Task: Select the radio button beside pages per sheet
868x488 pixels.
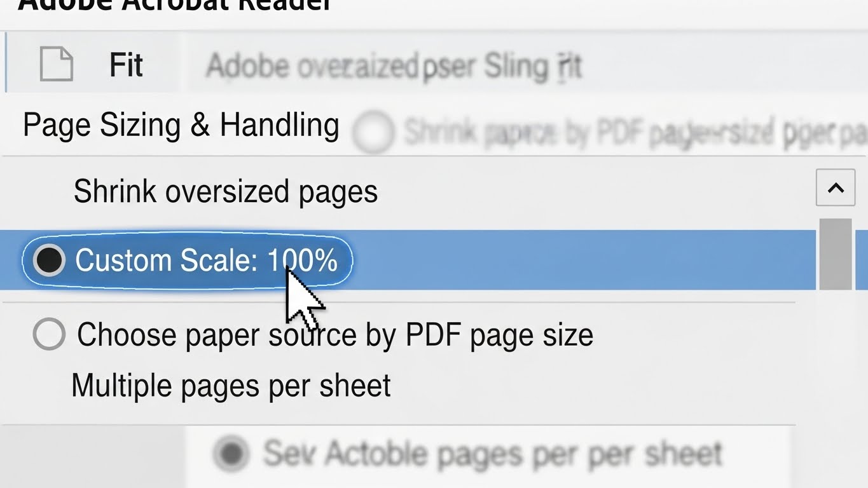Action: pos(231,454)
